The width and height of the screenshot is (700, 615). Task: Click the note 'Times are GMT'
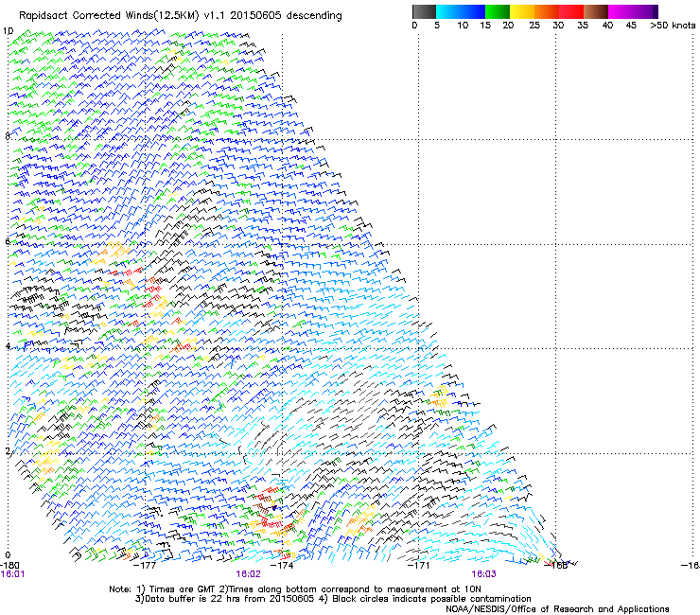(184, 589)
